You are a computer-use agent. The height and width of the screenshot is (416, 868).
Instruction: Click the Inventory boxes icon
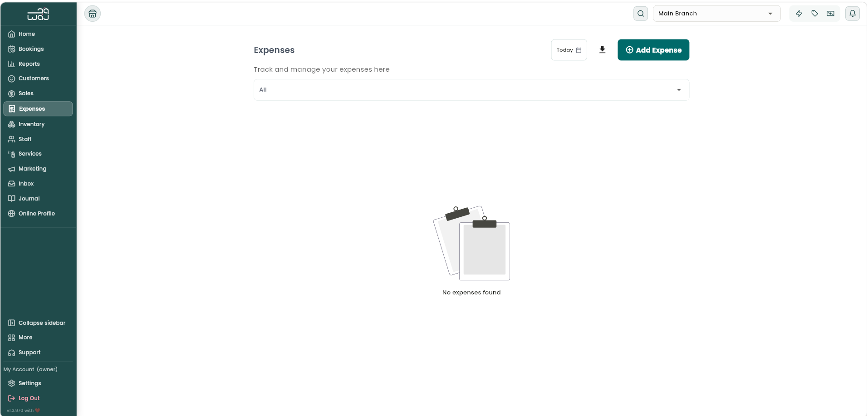click(12, 124)
